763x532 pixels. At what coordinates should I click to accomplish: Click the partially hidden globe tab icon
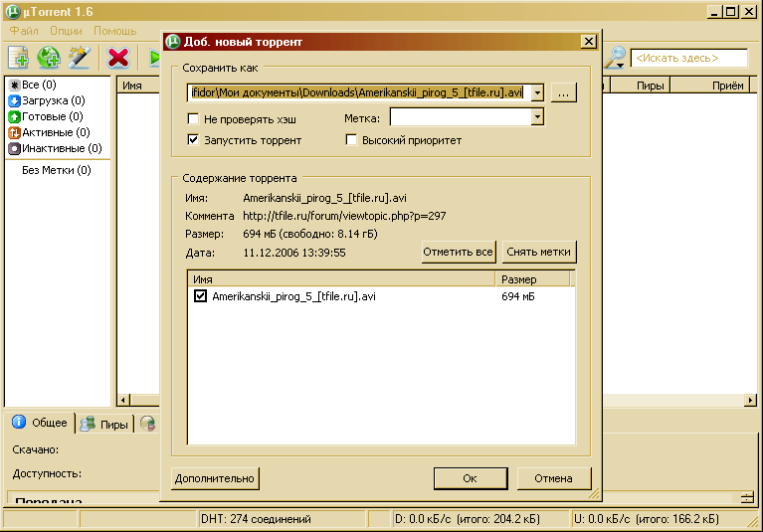tap(148, 424)
